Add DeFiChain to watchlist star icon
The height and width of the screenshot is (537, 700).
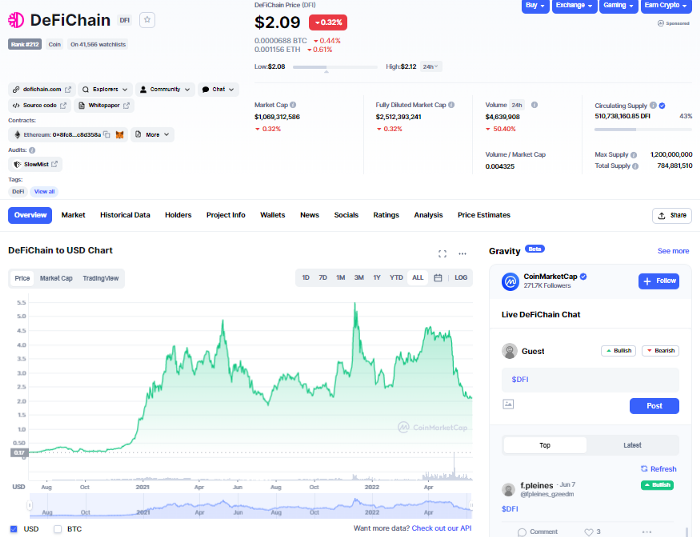[x=147, y=20]
